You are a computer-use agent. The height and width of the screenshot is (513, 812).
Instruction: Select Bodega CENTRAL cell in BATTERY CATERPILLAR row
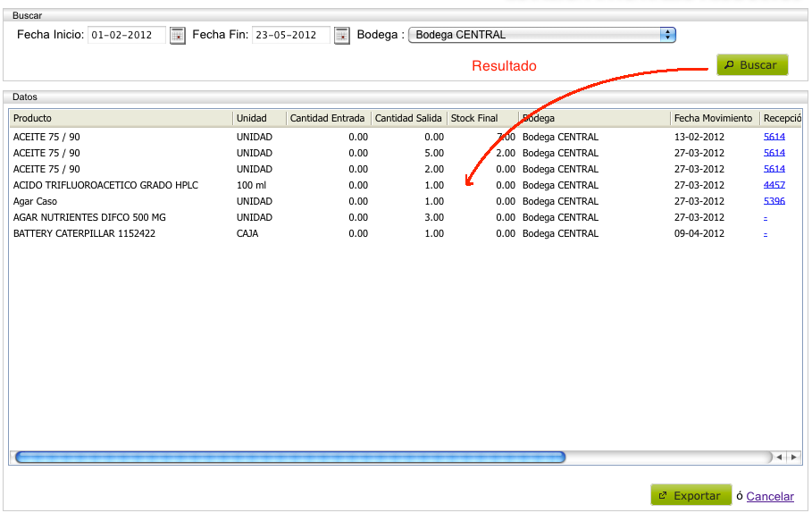click(x=560, y=233)
